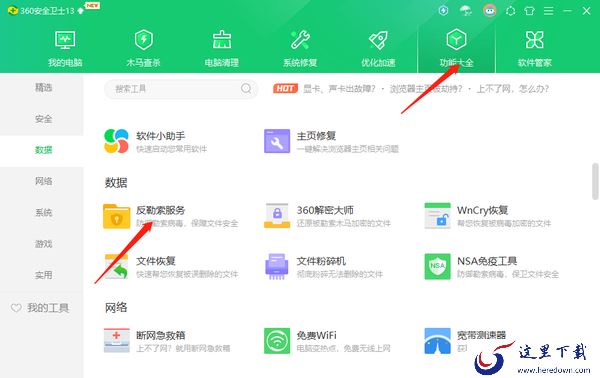600x378 pixels.
Task: Open 电脑清理 broom icon
Action: tap(222, 40)
